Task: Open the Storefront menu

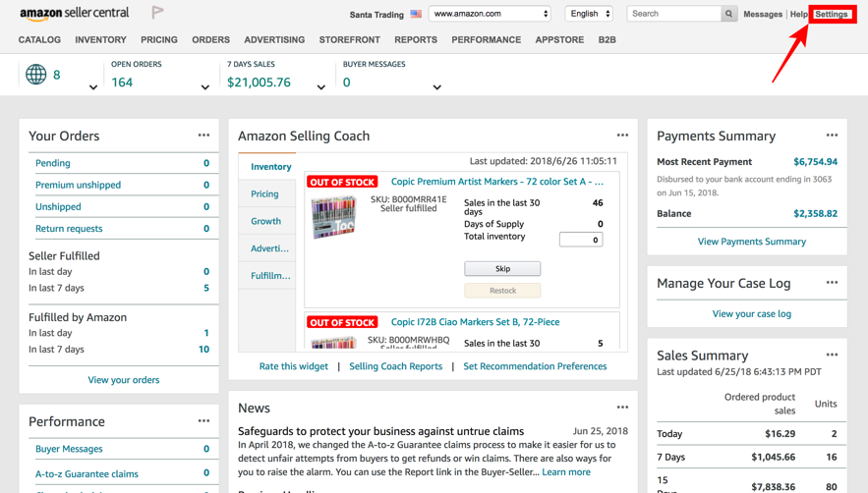Action: [349, 40]
